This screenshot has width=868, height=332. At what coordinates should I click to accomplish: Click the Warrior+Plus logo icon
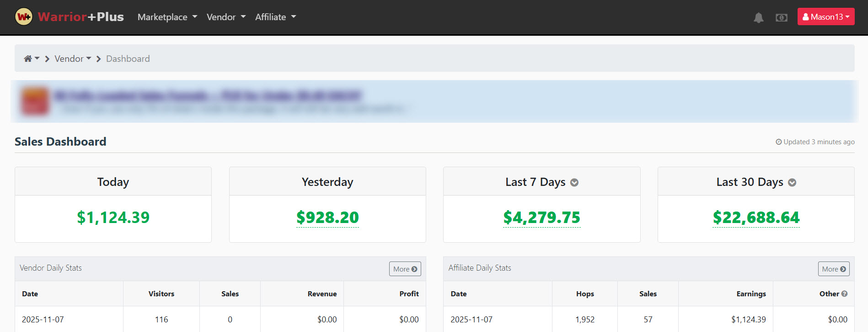point(24,17)
